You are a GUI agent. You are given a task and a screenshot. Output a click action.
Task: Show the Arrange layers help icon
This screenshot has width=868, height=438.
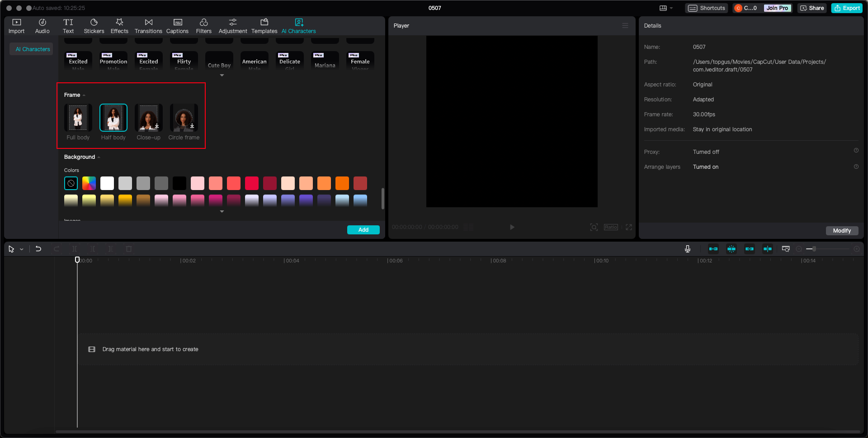point(856,167)
